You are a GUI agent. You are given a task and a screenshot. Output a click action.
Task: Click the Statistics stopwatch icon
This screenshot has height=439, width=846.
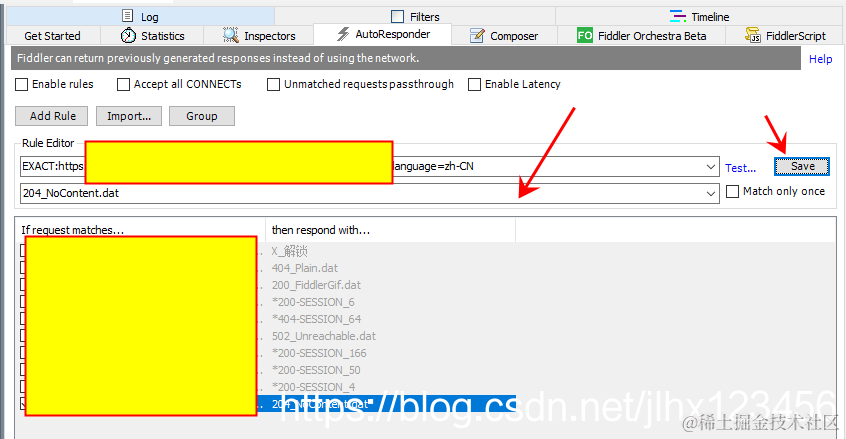(x=128, y=36)
